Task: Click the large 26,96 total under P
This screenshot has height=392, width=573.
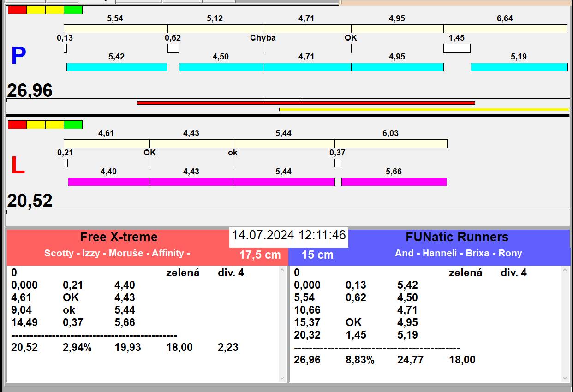Action: (30, 91)
